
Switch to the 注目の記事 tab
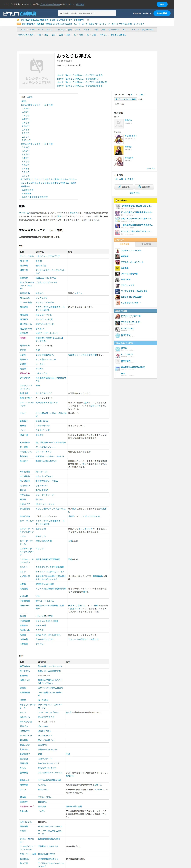tap(124, 244)
